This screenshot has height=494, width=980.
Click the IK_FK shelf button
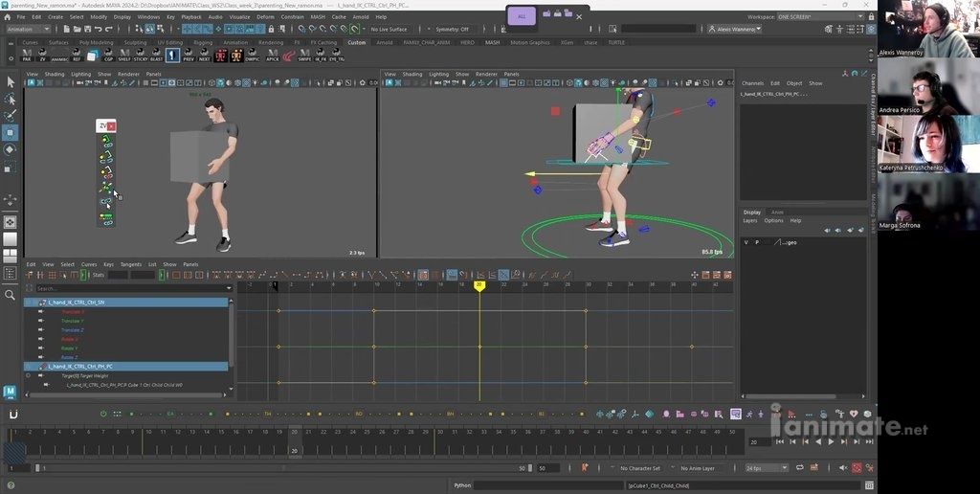tap(321, 55)
